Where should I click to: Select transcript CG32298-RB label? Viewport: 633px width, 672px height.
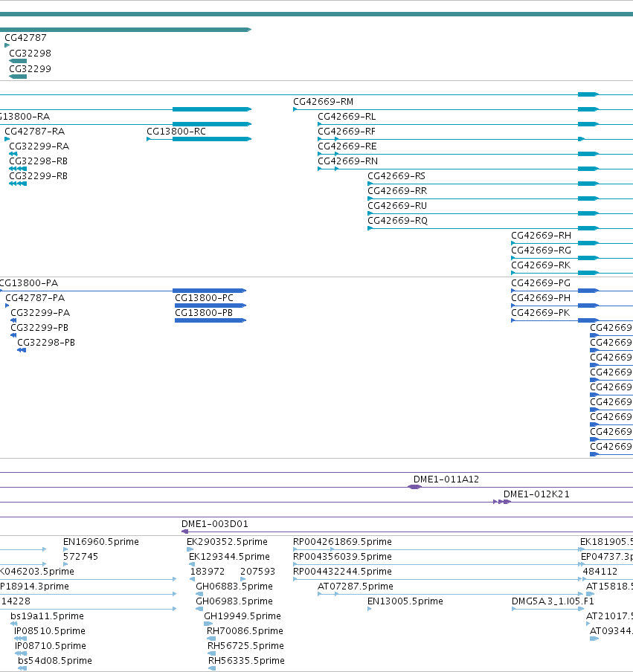point(38,161)
